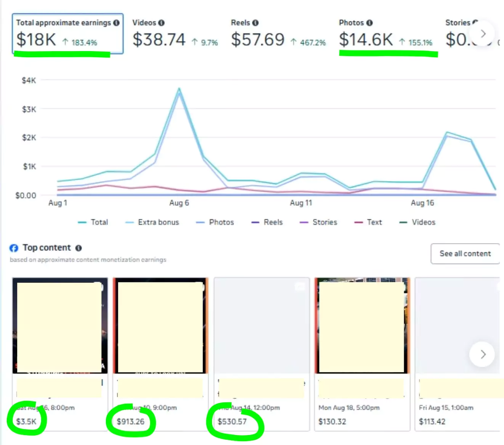Select the Reels earnings card
The image size is (504, 445).
tap(278, 34)
